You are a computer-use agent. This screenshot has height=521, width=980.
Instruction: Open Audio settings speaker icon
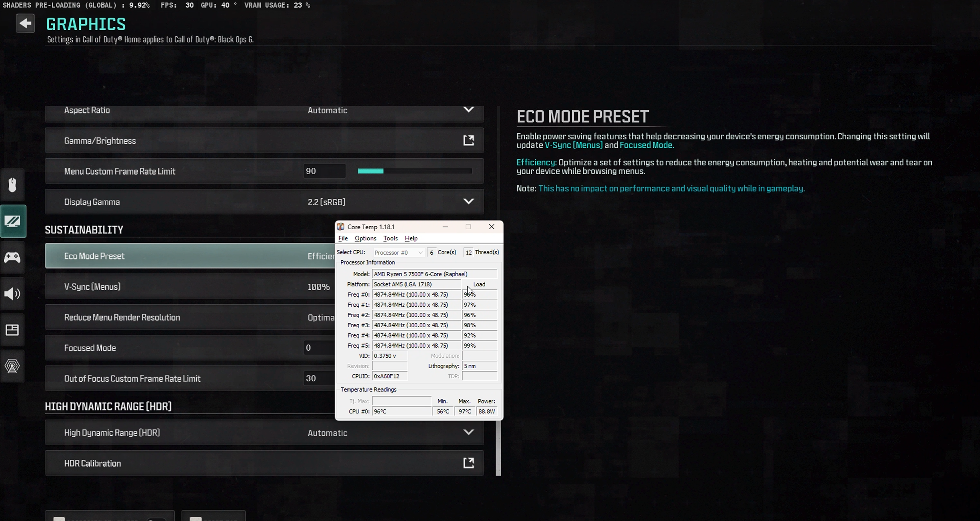12,294
